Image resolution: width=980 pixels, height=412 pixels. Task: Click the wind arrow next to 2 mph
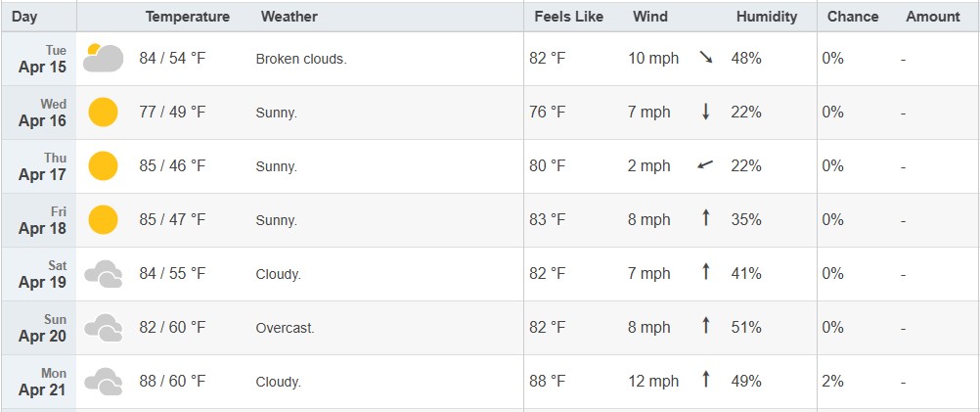pos(705,165)
